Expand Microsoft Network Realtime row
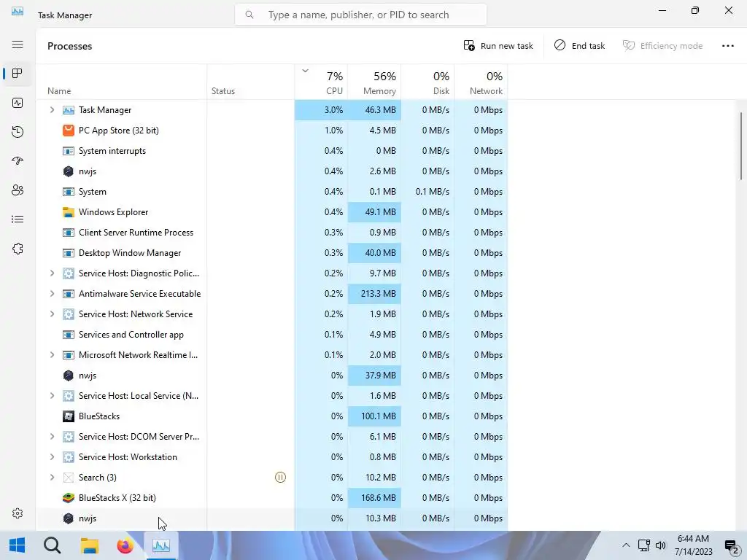Viewport: 747px width, 560px height. (x=52, y=355)
